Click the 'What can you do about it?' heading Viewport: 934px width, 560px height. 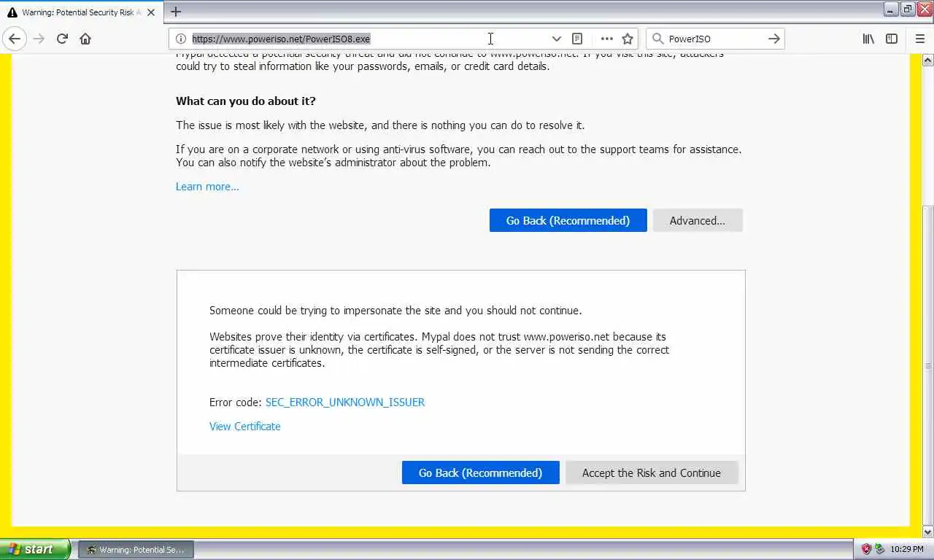pyautogui.click(x=246, y=101)
